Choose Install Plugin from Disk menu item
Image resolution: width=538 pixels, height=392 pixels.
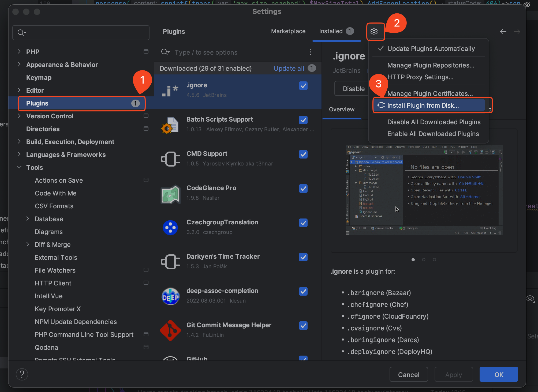click(423, 105)
